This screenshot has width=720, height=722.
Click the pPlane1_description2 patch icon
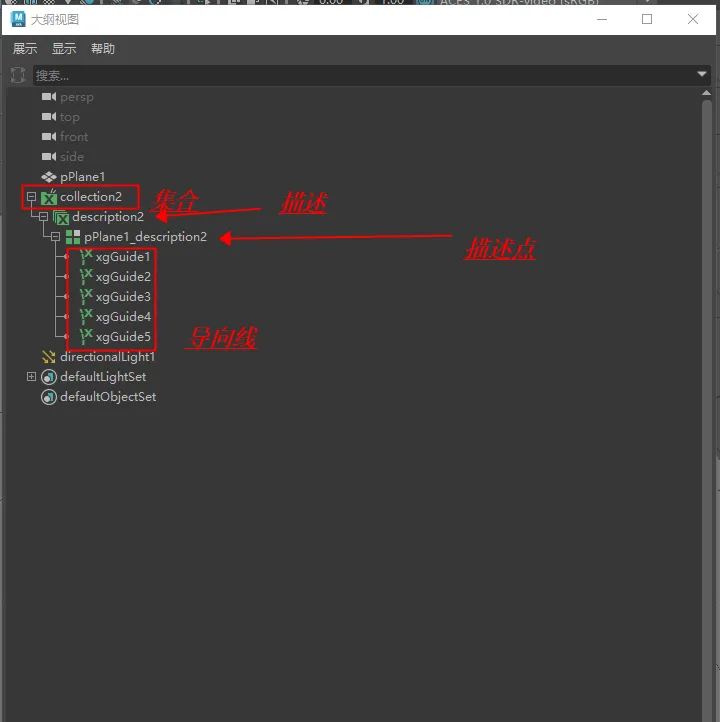coord(73,237)
